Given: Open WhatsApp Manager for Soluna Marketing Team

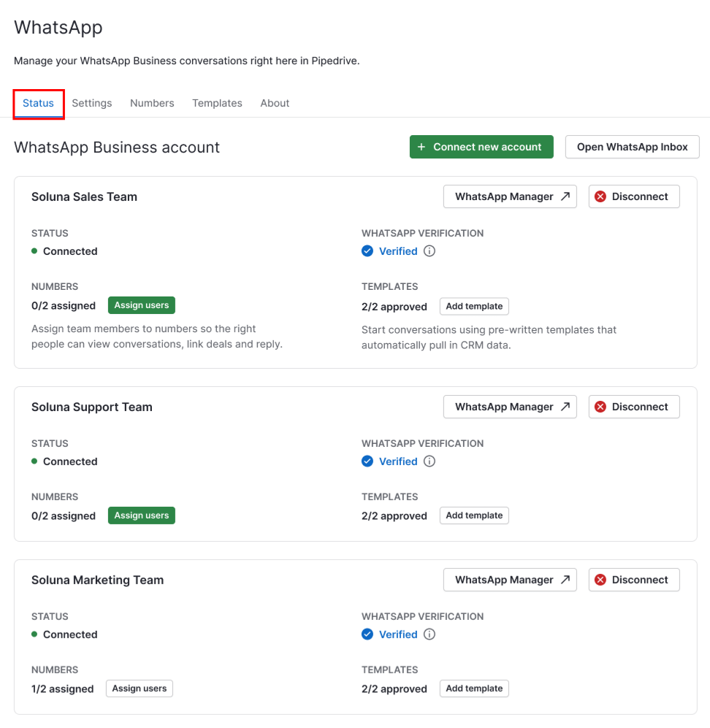Looking at the screenshot, I should [510, 580].
